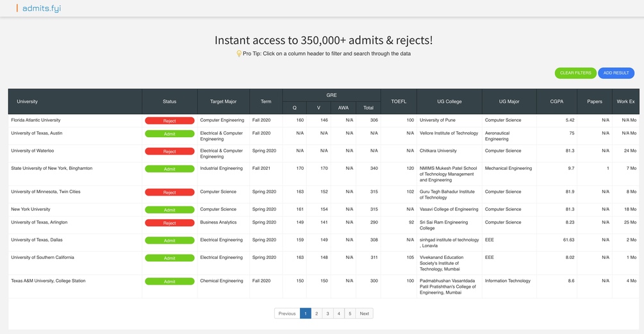Viewport: 644px width, 334px height.
Task: Open the GRE V sub-column filter
Action: (x=318, y=108)
